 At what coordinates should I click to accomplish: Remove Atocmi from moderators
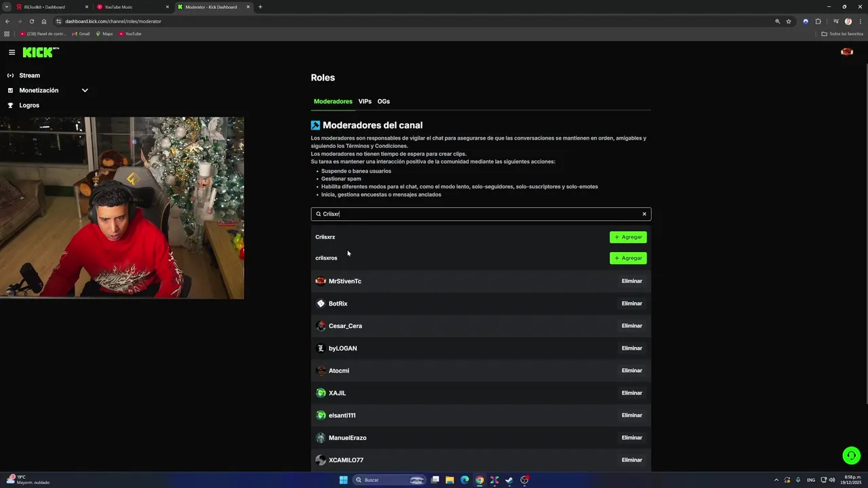coord(631,371)
